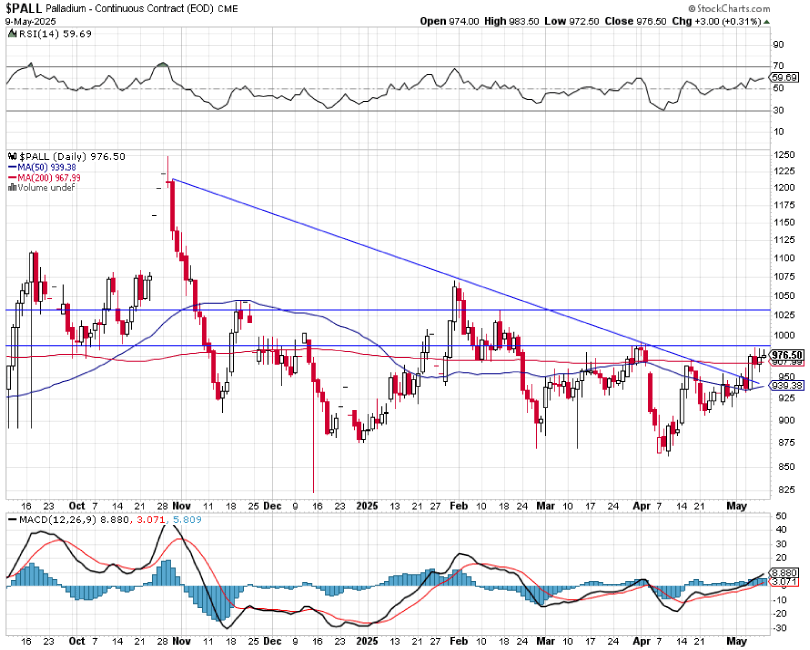Select the 2025 year marker on axis
Screen dimensions: 810x650
pyautogui.click(x=366, y=506)
